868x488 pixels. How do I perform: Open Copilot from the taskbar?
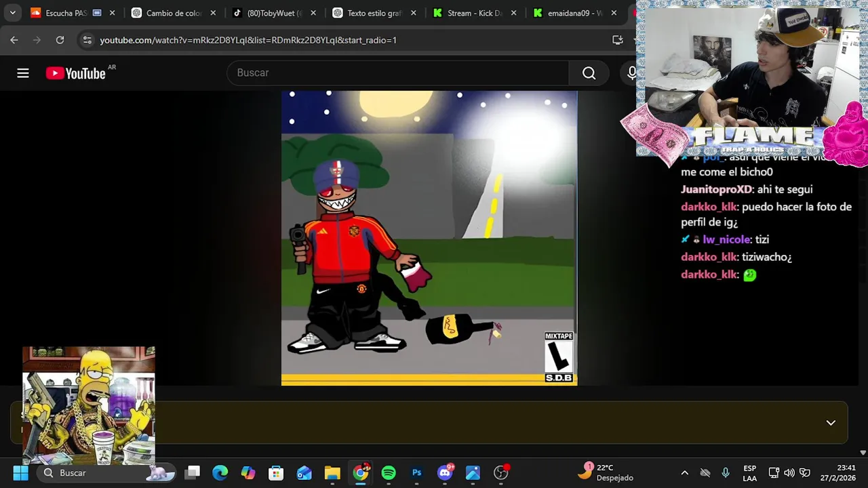[x=248, y=472]
